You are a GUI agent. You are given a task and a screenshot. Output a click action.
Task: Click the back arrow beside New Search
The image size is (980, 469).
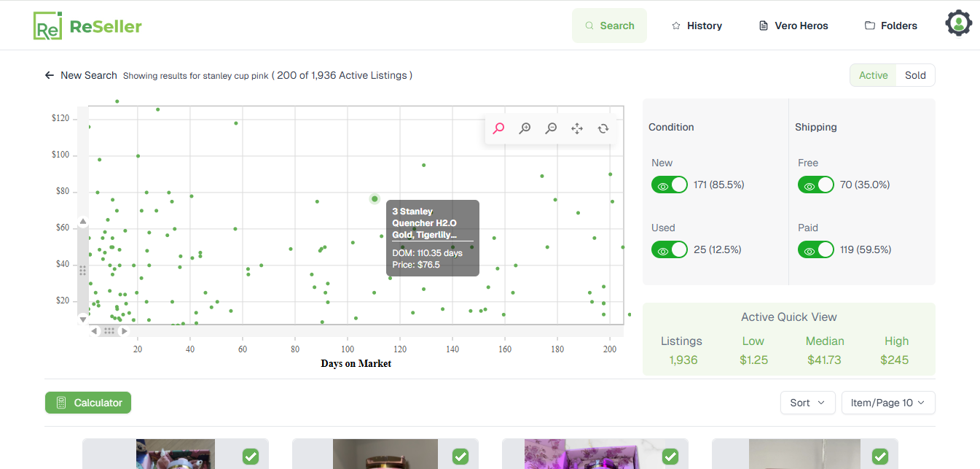(50, 75)
